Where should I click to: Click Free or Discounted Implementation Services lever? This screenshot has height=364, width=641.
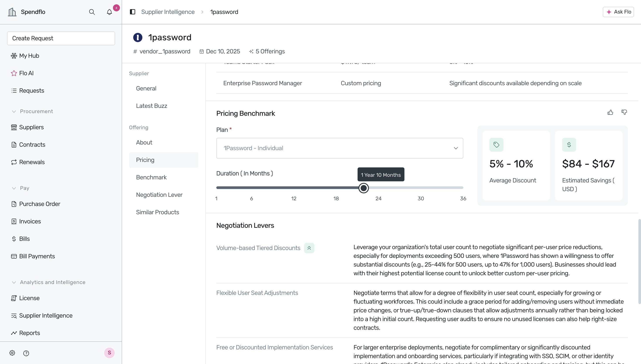(274, 347)
